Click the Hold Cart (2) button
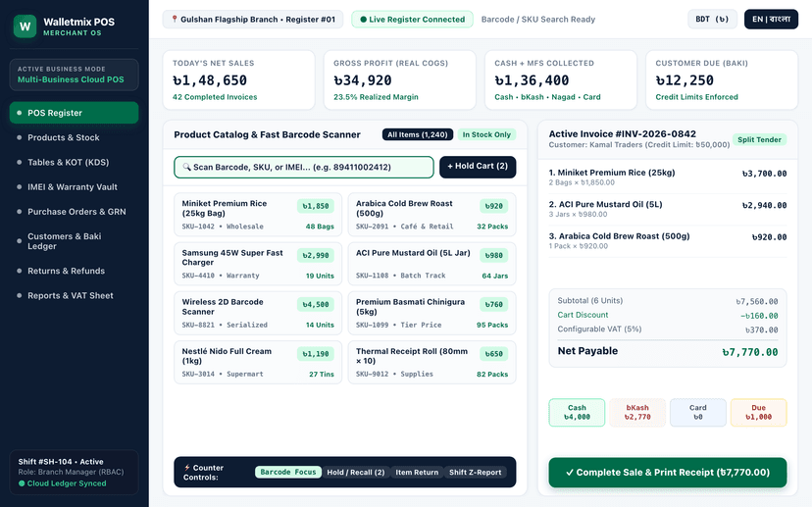812x507 pixels. [478, 167]
